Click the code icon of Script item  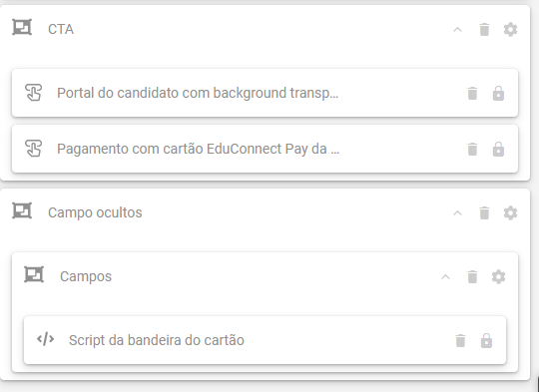point(45,339)
